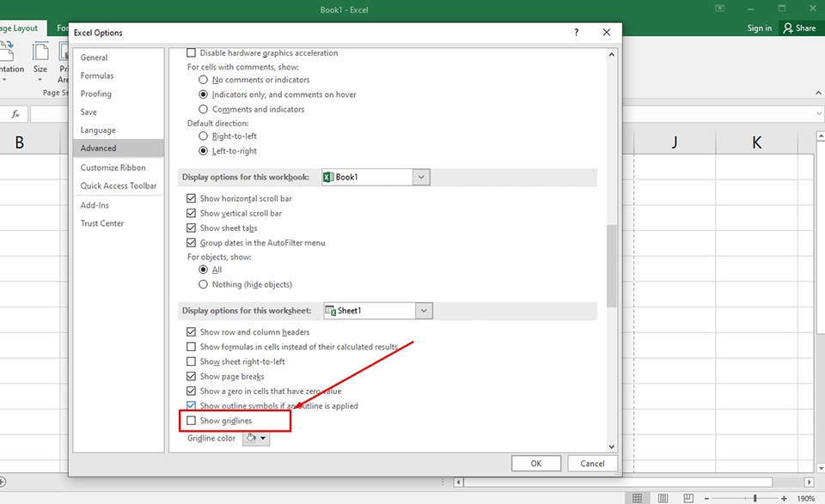Open the worksheet Sheet1 dropdown
Viewport: 825px width, 504px height.
[424, 311]
